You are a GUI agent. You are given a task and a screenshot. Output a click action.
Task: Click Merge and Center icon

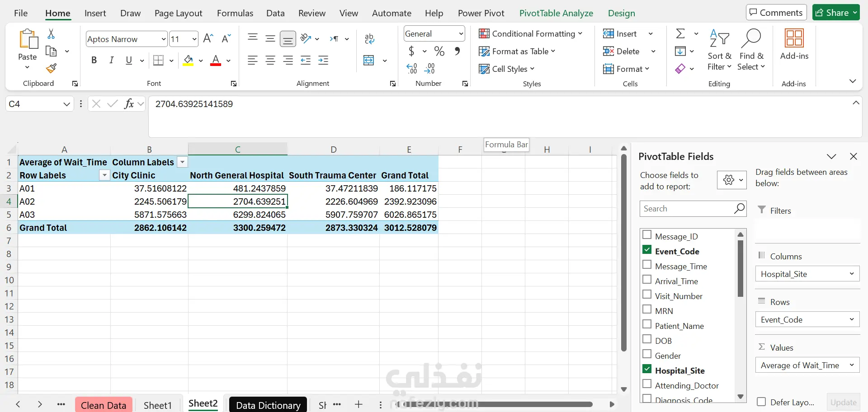pos(369,60)
